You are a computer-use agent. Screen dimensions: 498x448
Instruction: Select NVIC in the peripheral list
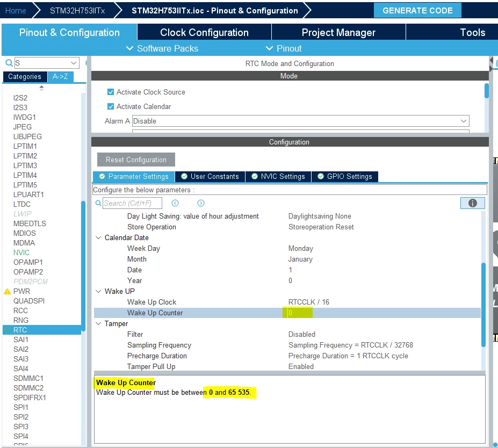pos(21,252)
